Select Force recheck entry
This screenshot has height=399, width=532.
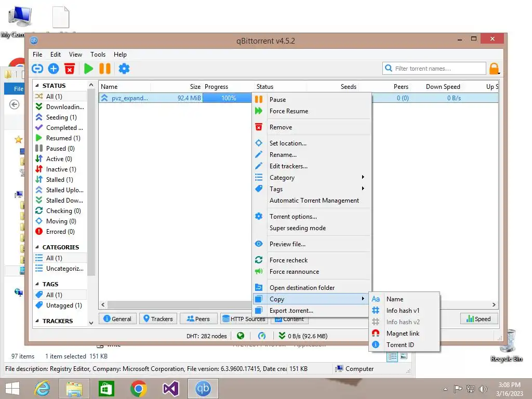click(312, 260)
